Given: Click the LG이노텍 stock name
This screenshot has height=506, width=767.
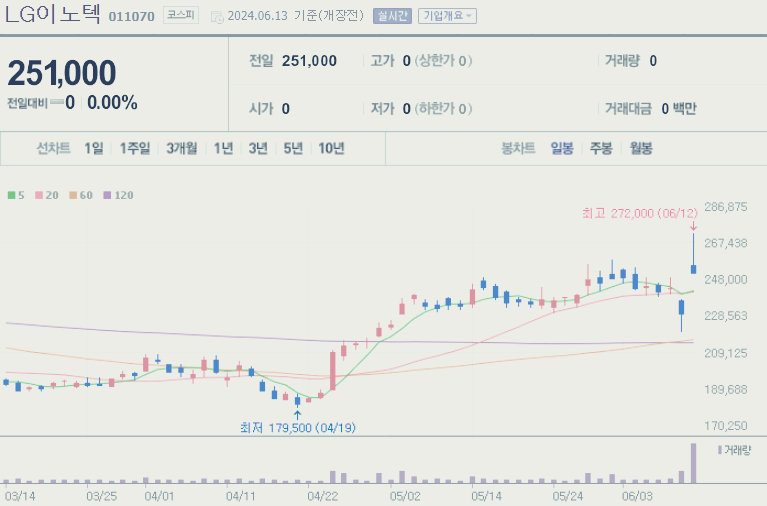Looking at the screenshot, I should pos(53,14).
